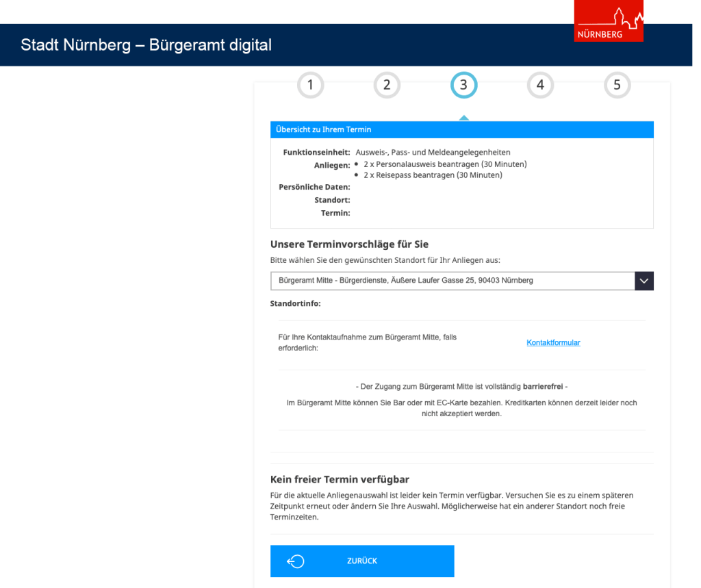Click the Unsere Terminvorschläge für Sie heading
This screenshot has width=701, height=588.
coord(349,244)
